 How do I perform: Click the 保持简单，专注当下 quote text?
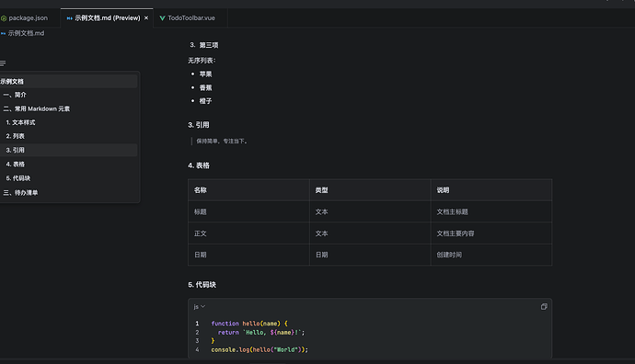(x=222, y=142)
